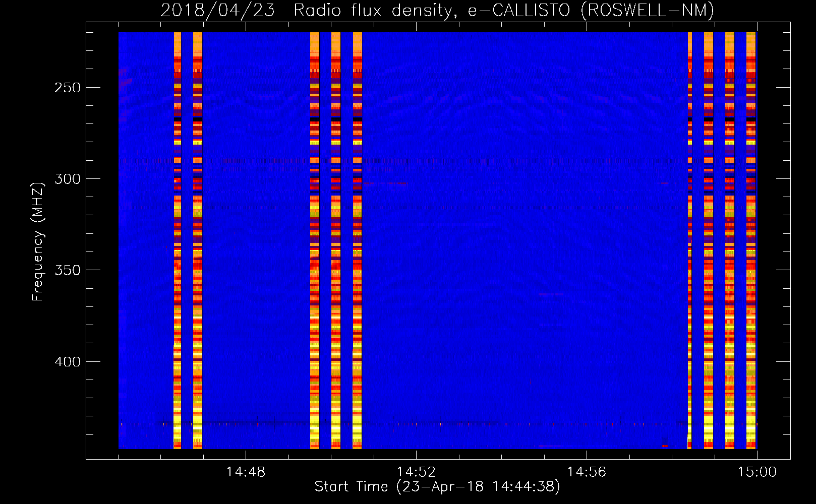Click the 14:56 time tick label
The width and height of the screenshot is (816, 504).
tap(587, 472)
